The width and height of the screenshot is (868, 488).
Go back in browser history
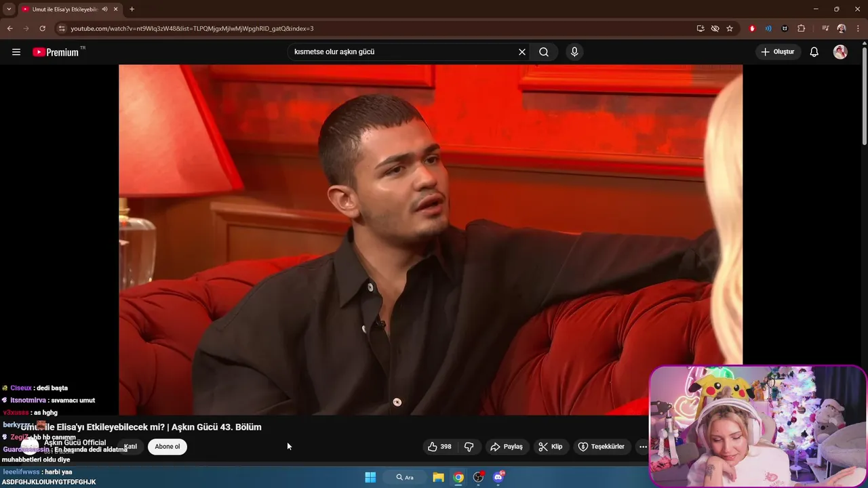[x=9, y=28]
